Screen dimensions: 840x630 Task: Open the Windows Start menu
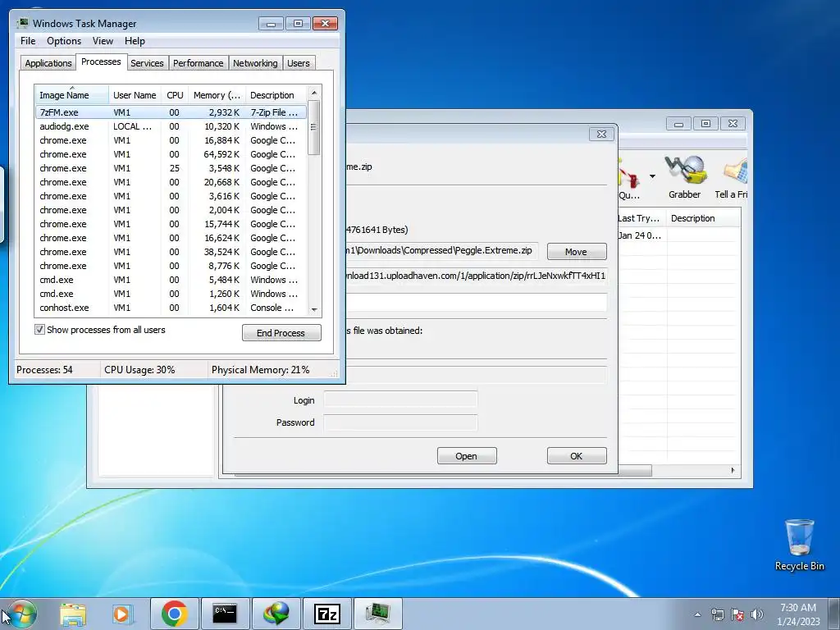pyautogui.click(x=22, y=614)
